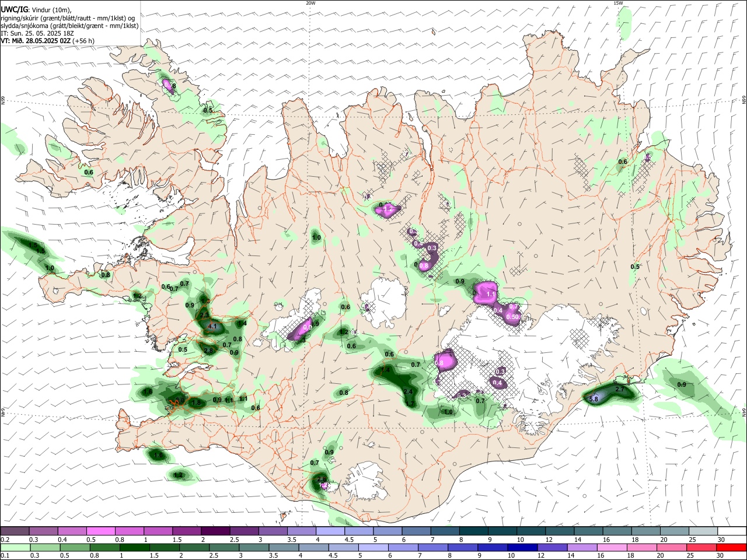Image resolution: width=747 pixels, height=560 pixels.
Task: Click the 1.8 rain value on Reykjanes peninsula
Action: 197,402
